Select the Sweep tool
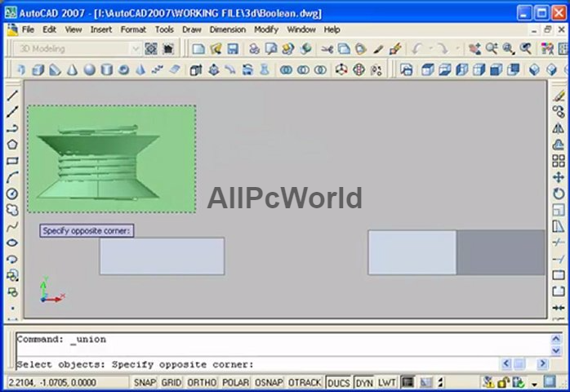The image size is (570, 392). coord(230,69)
